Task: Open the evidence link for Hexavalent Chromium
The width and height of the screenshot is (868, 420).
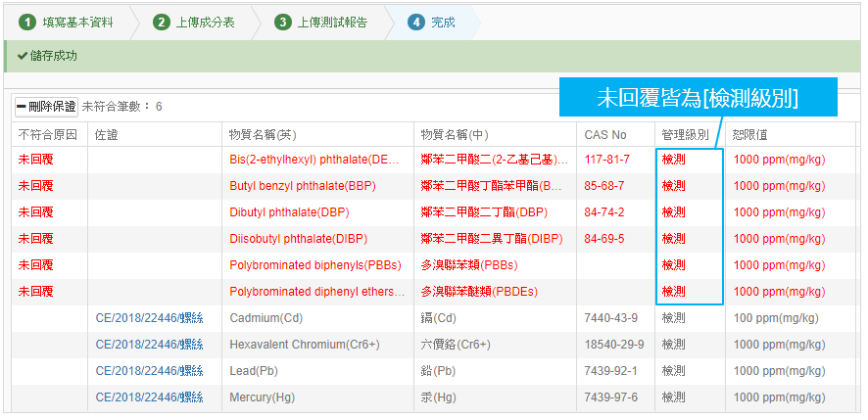Action: tap(149, 345)
